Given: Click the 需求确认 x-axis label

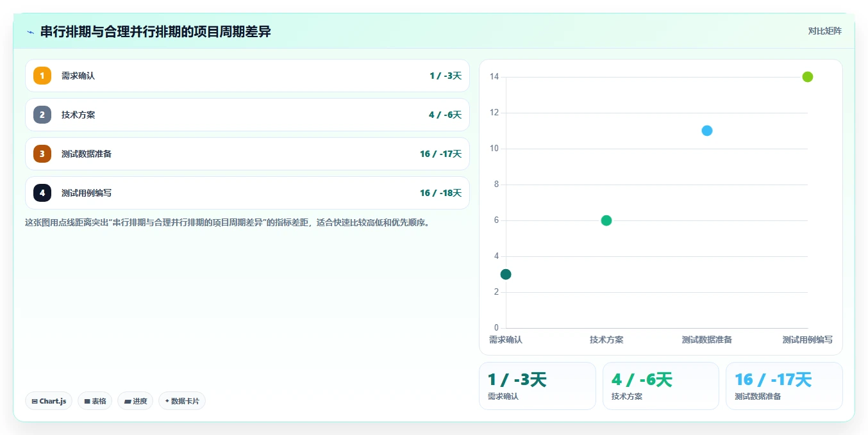Looking at the screenshot, I should (506, 340).
